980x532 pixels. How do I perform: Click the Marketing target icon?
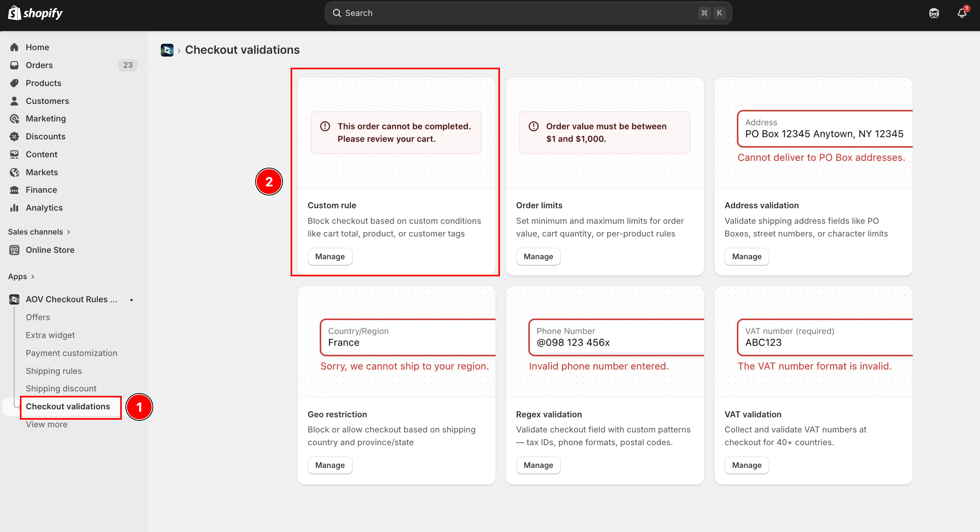[14, 119]
